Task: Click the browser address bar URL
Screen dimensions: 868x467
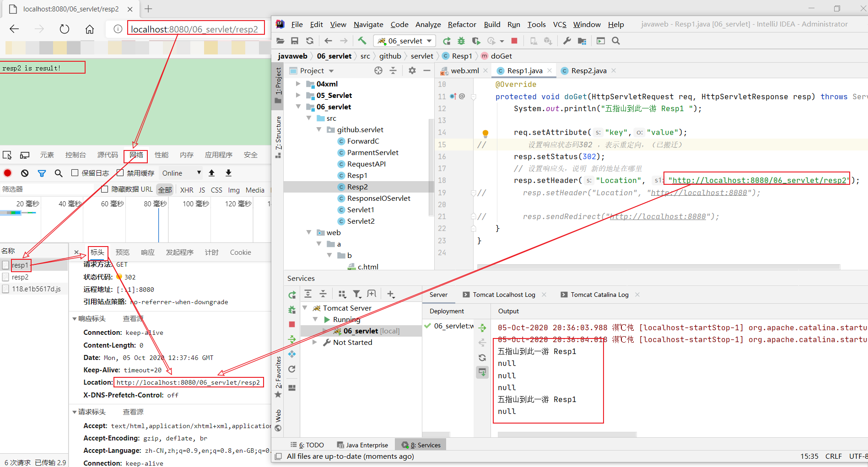Action: pyautogui.click(x=194, y=29)
